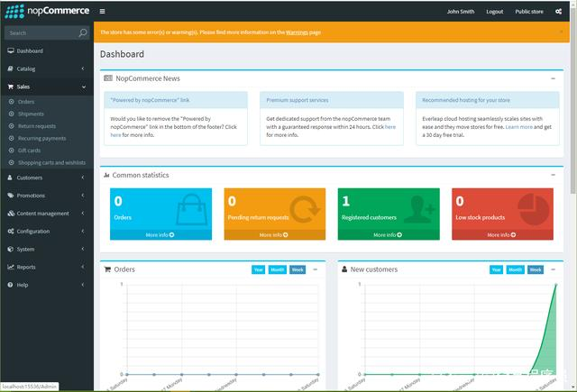
Task: Click the Reports chart icon
Action: pos(11,267)
